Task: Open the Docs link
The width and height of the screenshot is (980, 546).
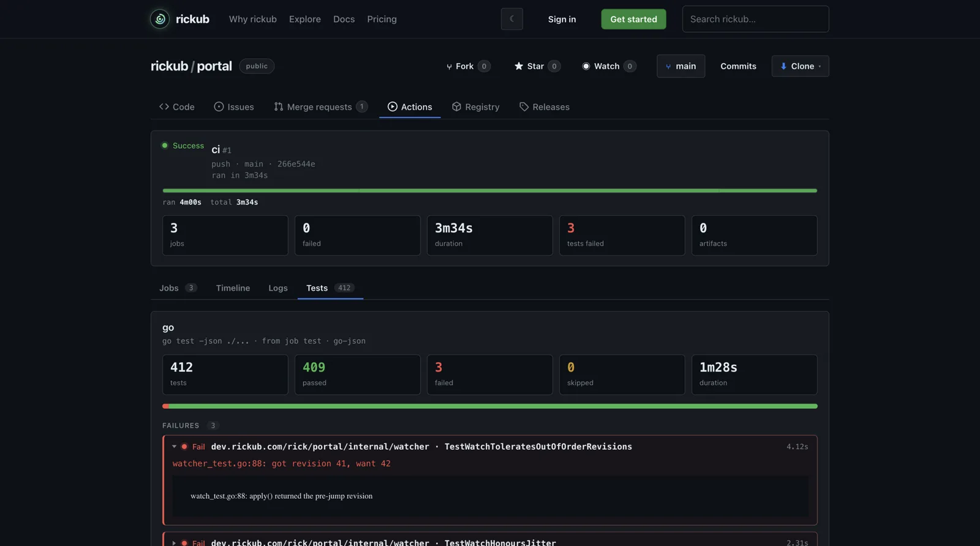Action: [344, 19]
